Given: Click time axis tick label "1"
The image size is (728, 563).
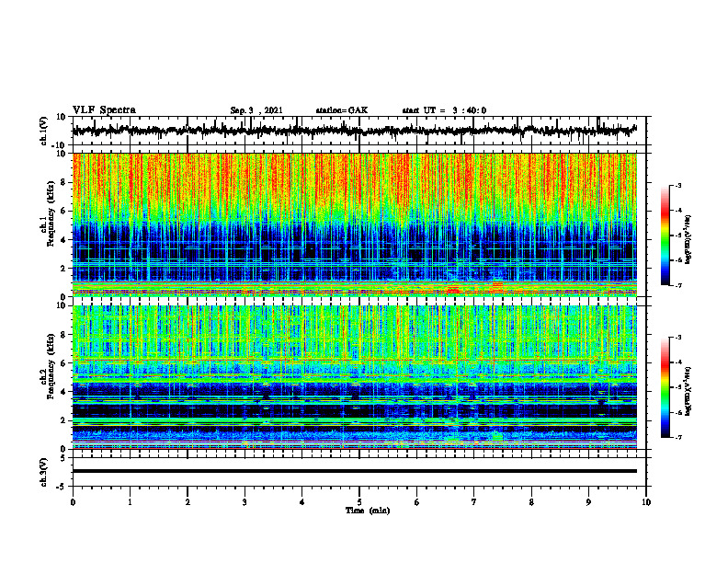Looking at the screenshot, I should [130, 502].
